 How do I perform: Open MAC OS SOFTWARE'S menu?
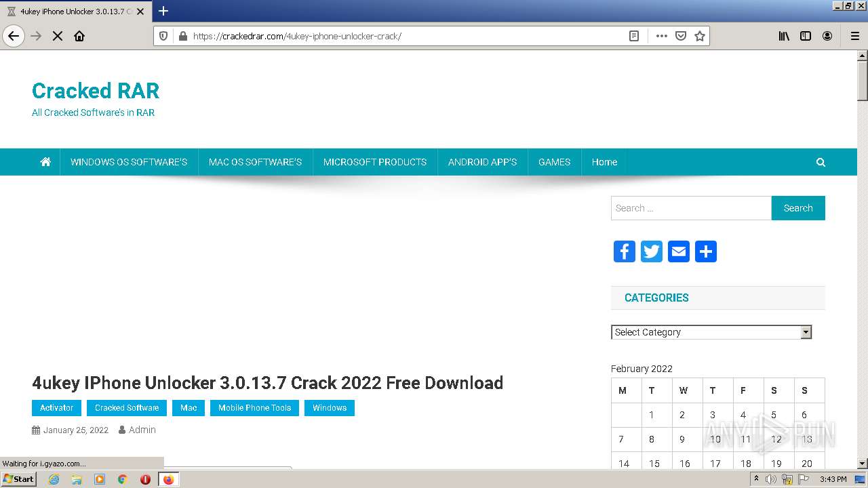pyautogui.click(x=255, y=162)
